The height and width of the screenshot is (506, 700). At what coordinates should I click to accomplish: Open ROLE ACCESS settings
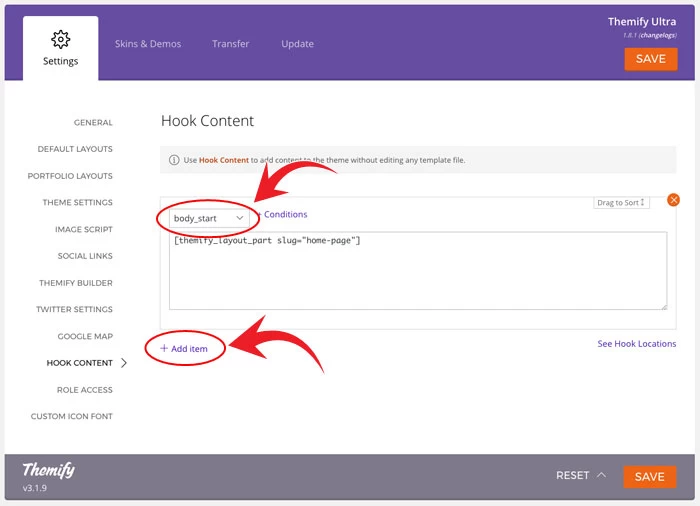coord(85,390)
